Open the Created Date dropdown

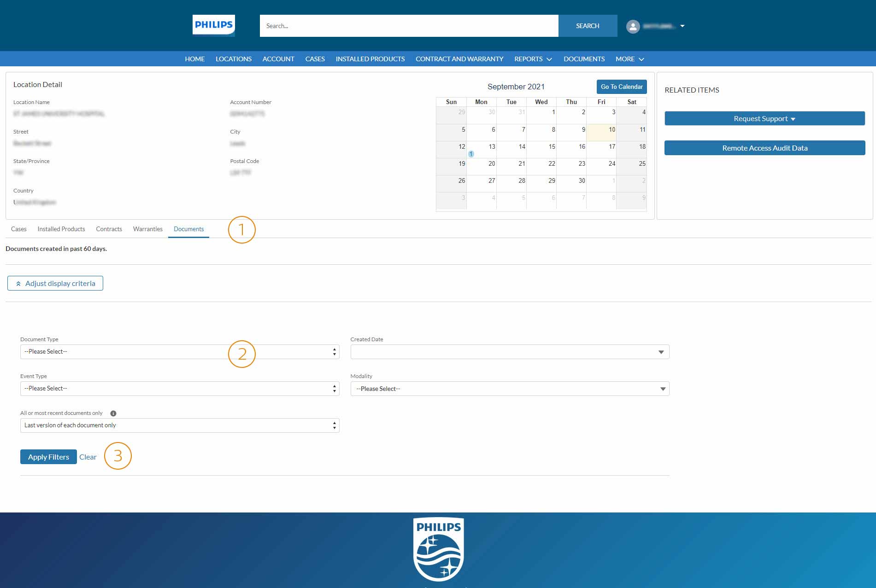click(x=509, y=352)
